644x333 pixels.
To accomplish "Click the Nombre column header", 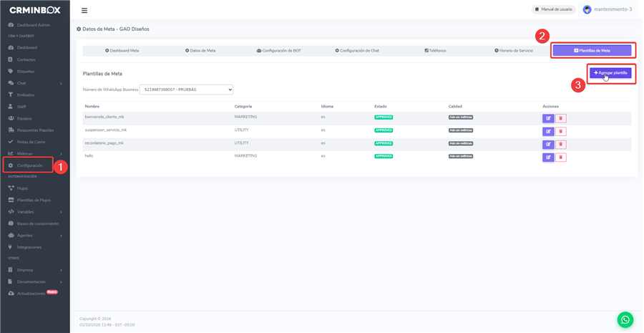I will 92,107.
